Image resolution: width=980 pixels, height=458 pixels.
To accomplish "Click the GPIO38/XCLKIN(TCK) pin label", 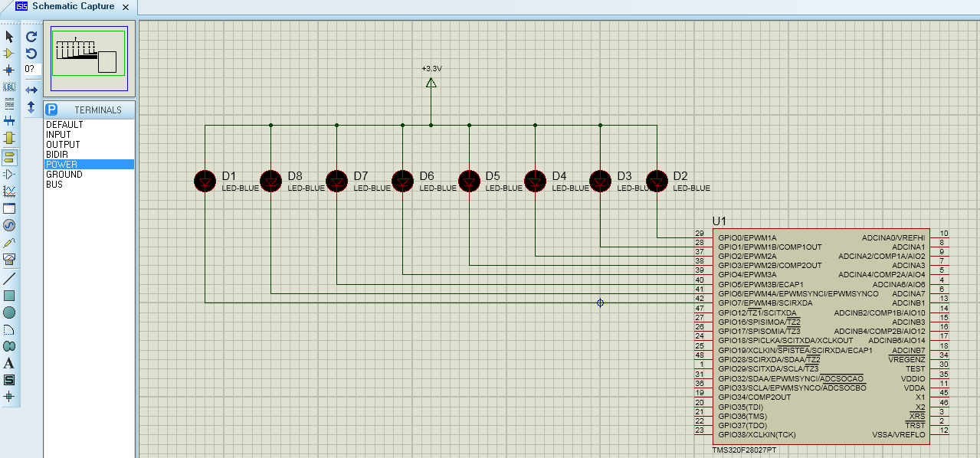I will tap(756, 435).
